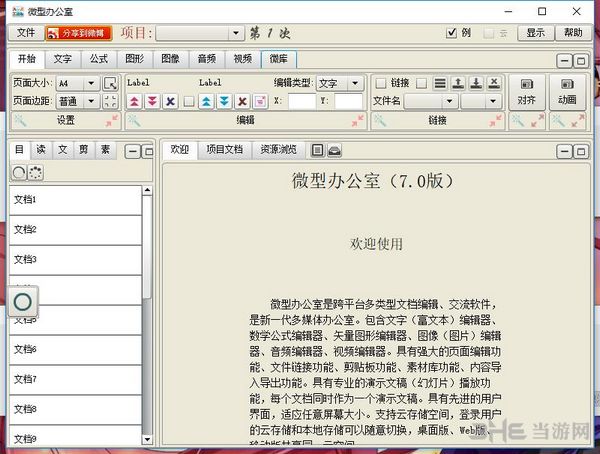Switch to the 音频 ribbon tab
Image resolution: width=600 pixels, height=454 pixels.
tap(207, 59)
